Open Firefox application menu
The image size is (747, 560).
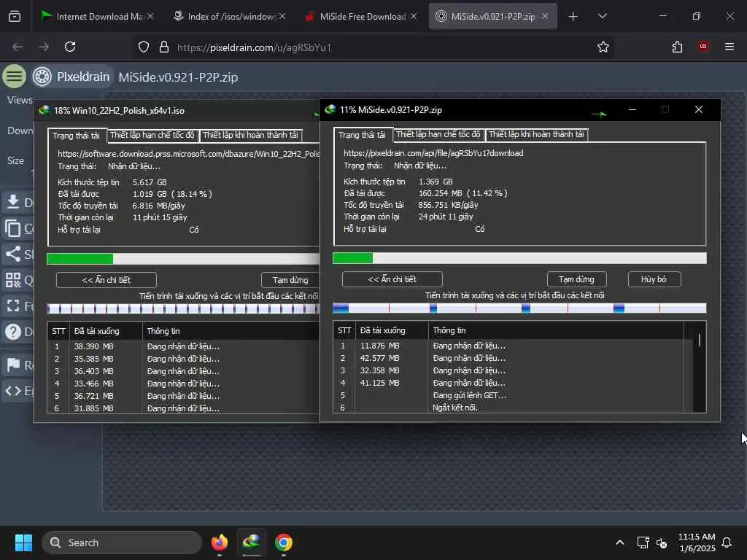729,46
